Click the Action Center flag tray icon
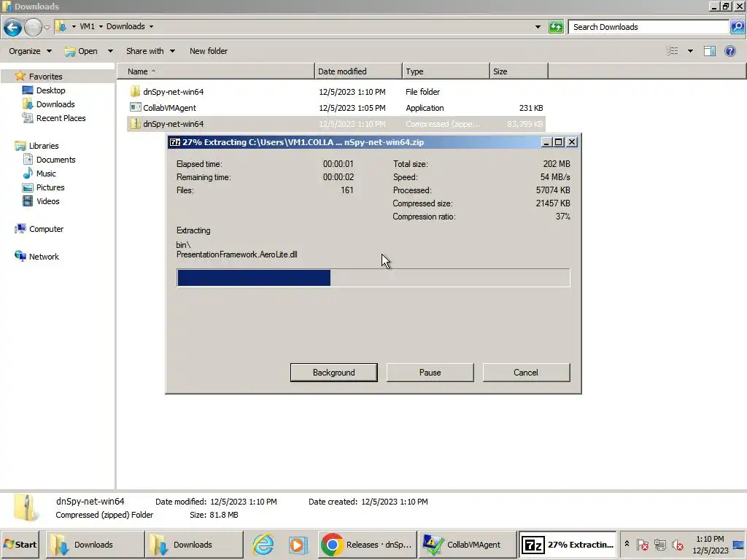747x560 pixels. 642,544
